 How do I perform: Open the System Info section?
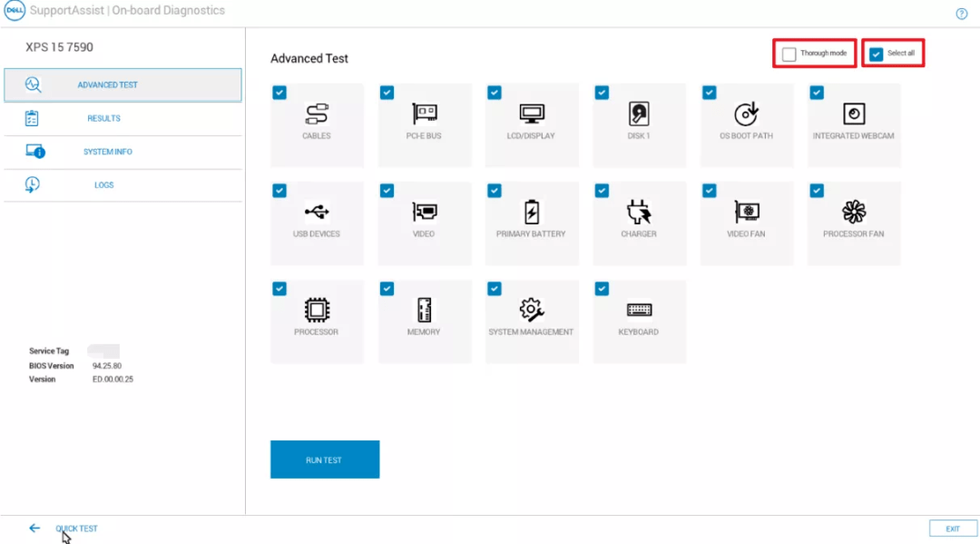(x=107, y=152)
